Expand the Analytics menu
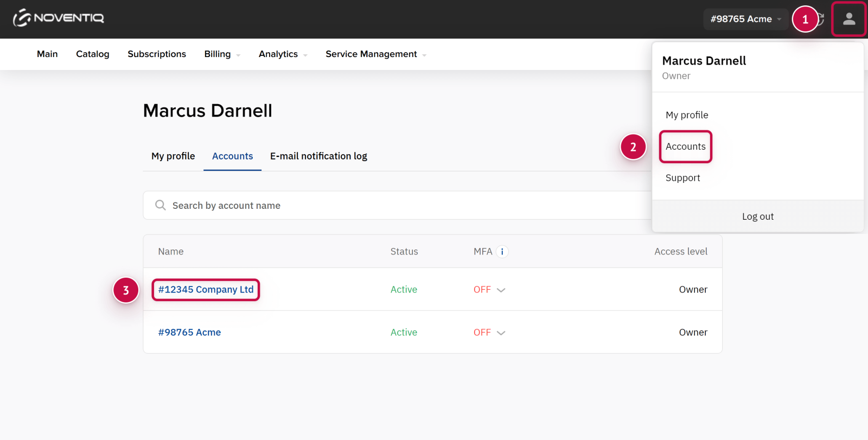868x440 pixels. [x=283, y=54]
